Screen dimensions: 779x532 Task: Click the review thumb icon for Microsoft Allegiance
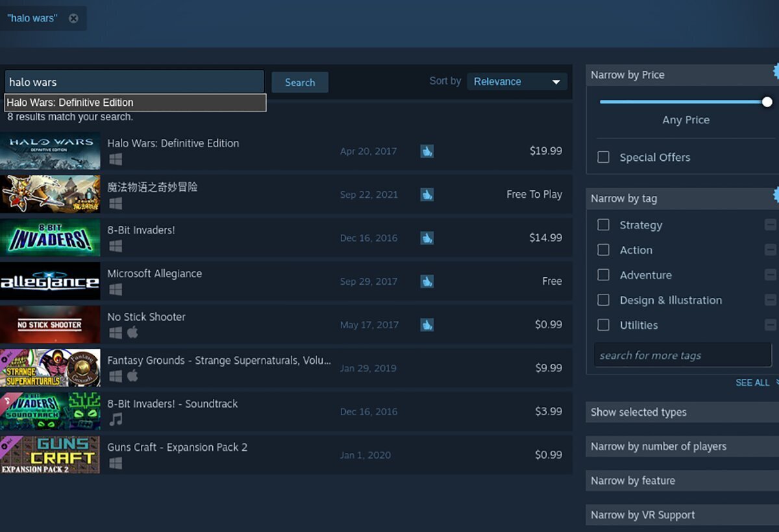click(427, 281)
